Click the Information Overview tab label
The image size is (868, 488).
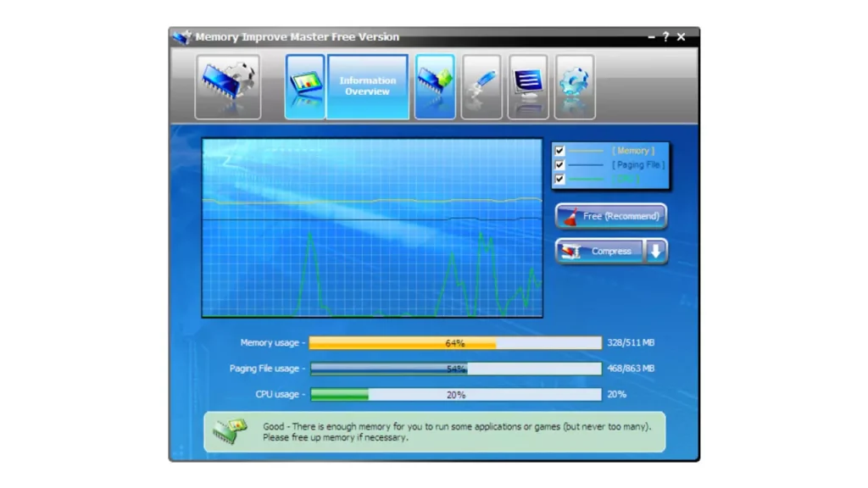tap(368, 86)
